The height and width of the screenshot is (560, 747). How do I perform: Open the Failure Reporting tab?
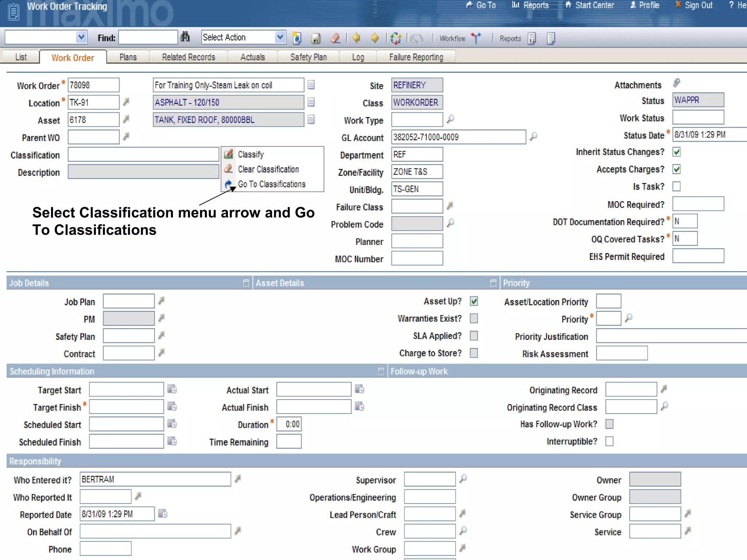click(416, 57)
